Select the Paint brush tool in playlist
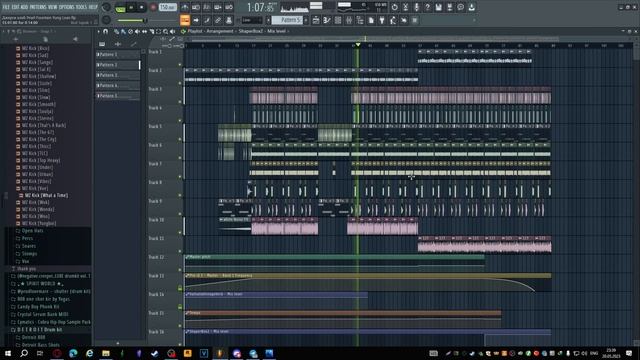Image resolution: width=640 pixels, height=360 pixels. coord(123,31)
